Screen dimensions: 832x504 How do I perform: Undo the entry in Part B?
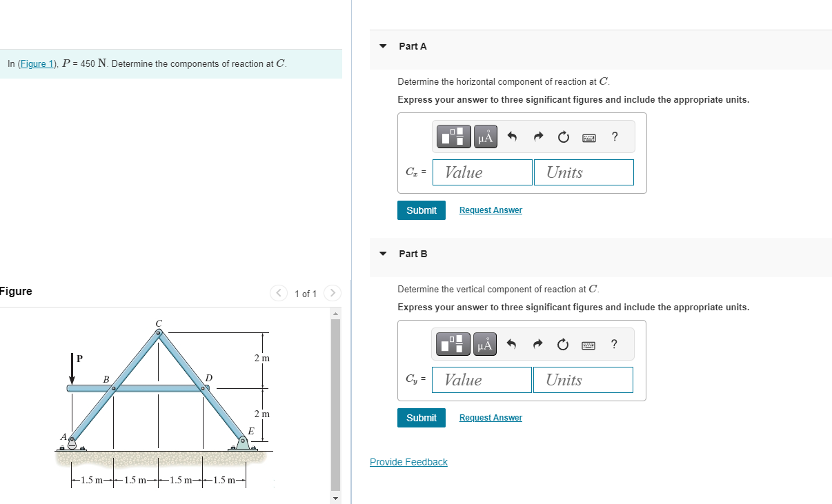511,343
